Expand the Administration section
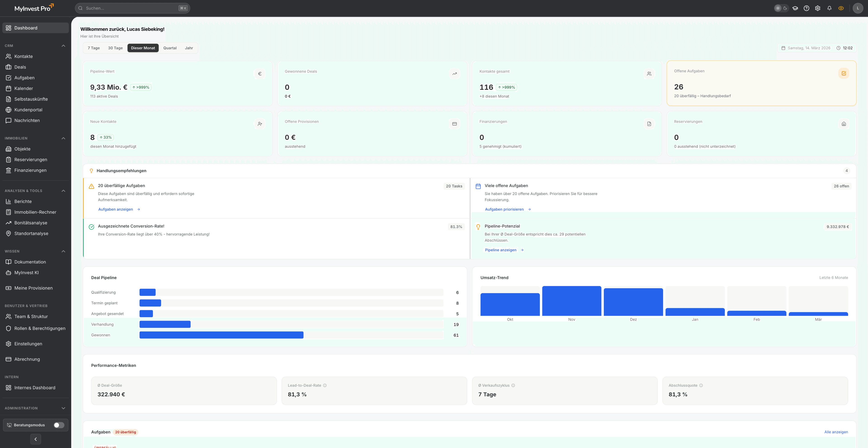This screenshot has width=868, height=448. 63,408
